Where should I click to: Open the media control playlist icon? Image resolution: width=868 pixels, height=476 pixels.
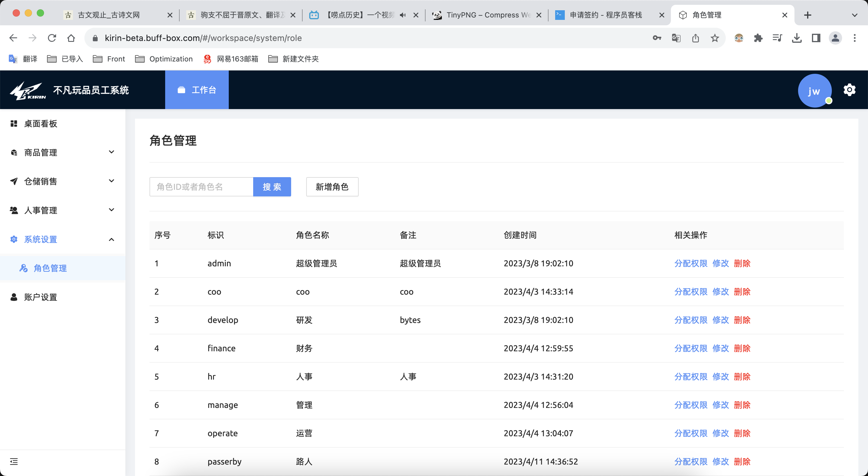[777, 38]
